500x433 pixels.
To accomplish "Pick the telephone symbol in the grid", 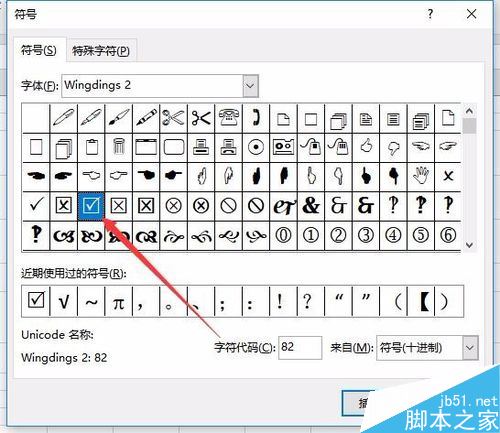I will [229, 118].
